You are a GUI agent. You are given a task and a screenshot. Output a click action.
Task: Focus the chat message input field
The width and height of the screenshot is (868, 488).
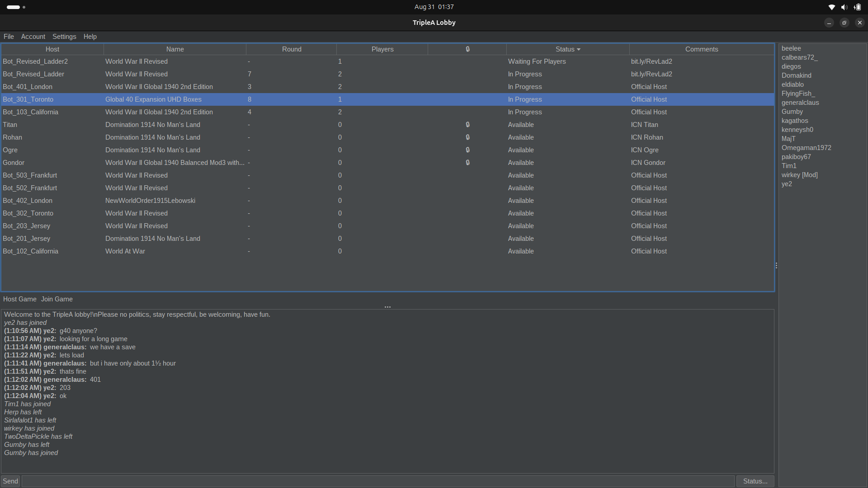378,481
